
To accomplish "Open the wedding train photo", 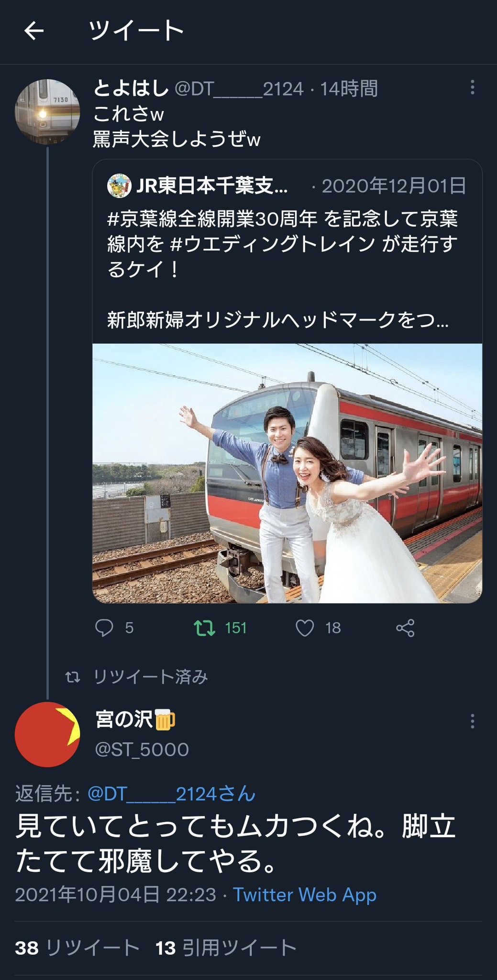I will coord(287,473).
